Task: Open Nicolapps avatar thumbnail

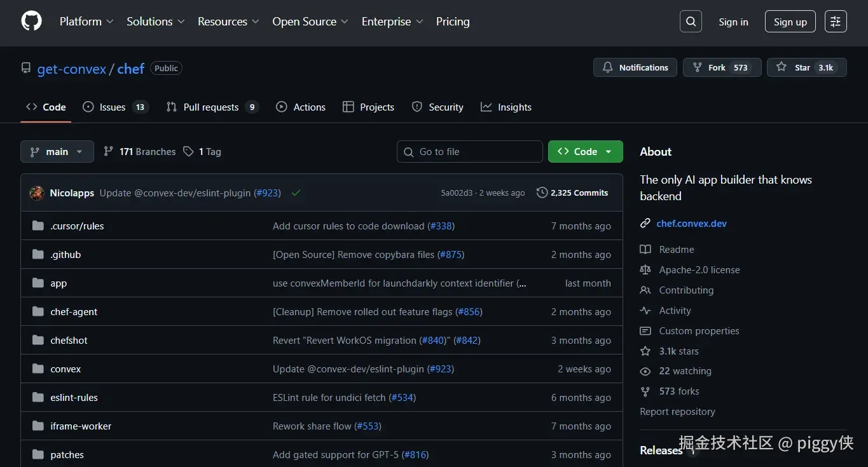Action: [37, 193]
